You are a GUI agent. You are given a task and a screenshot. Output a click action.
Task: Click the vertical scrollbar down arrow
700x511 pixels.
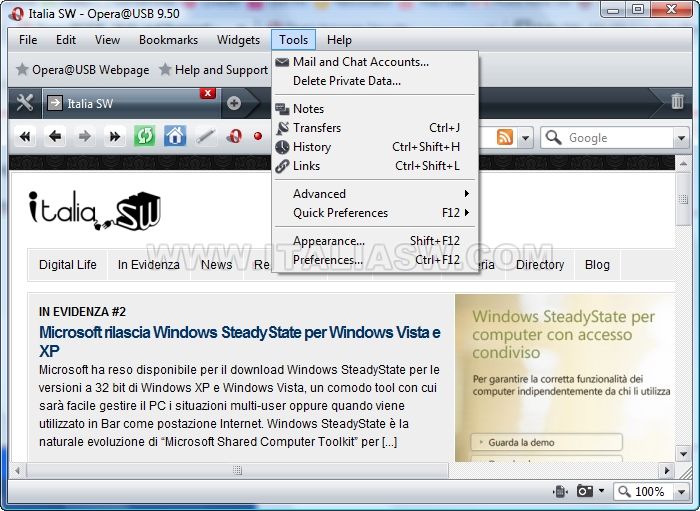point(683,454)
